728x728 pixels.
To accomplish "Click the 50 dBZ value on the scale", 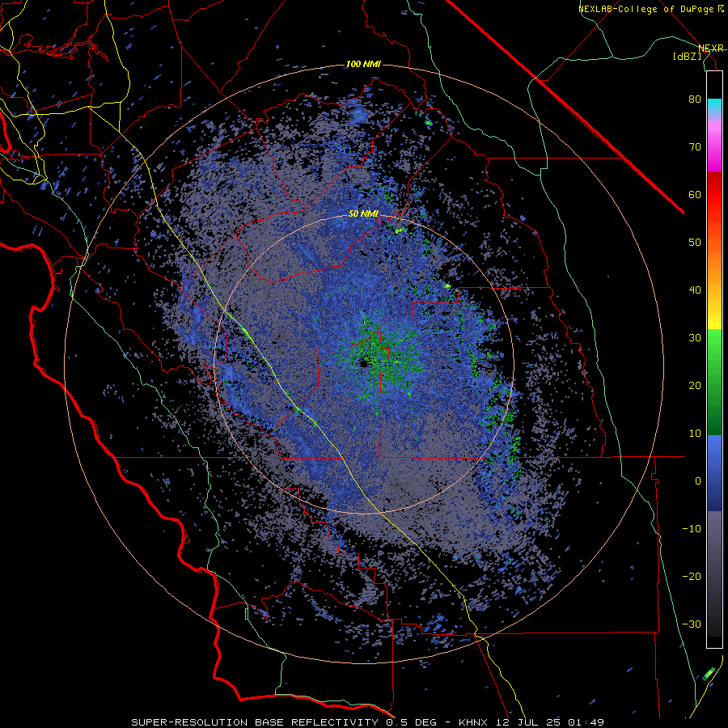I will coord(695,243).
